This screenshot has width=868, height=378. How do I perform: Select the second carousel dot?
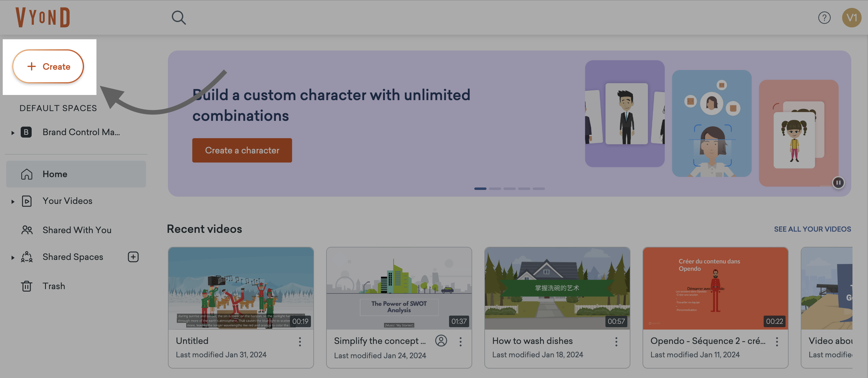click(495, 188)
